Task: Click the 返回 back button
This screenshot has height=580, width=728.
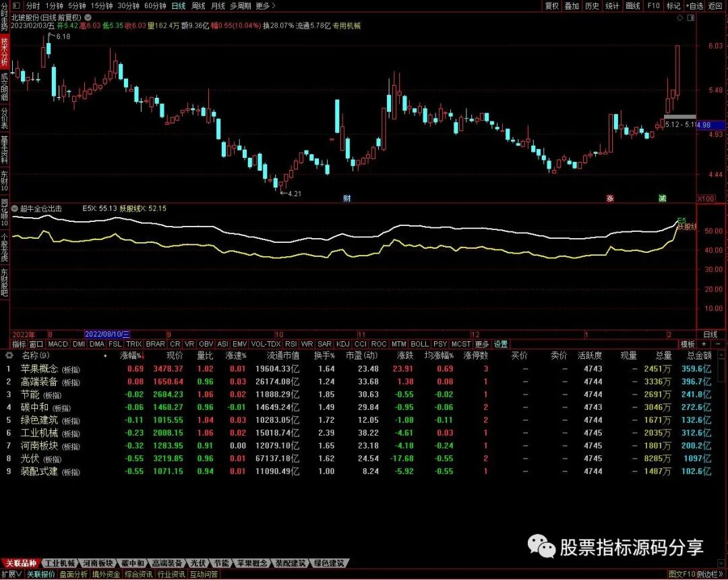Action: tap(715, 5)
